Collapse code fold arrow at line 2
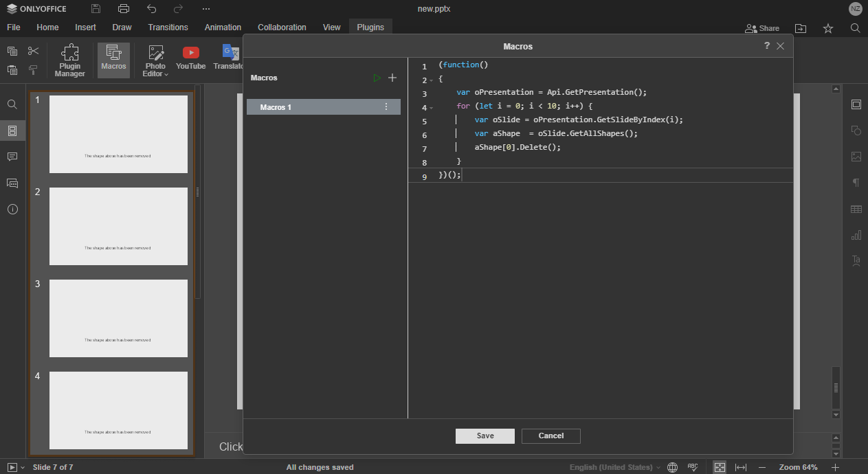Viewport: 868px width, 474px height. click(432, 81)
